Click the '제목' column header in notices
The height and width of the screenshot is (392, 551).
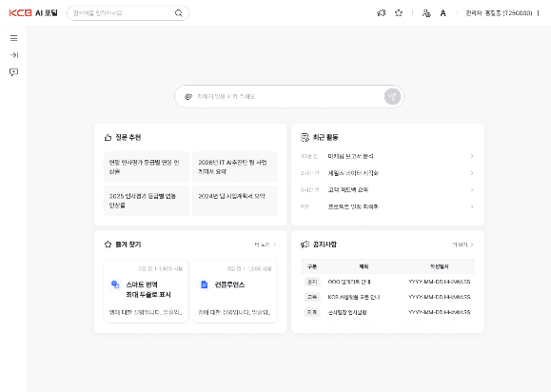pyautogui.click(x=364, y=266)
